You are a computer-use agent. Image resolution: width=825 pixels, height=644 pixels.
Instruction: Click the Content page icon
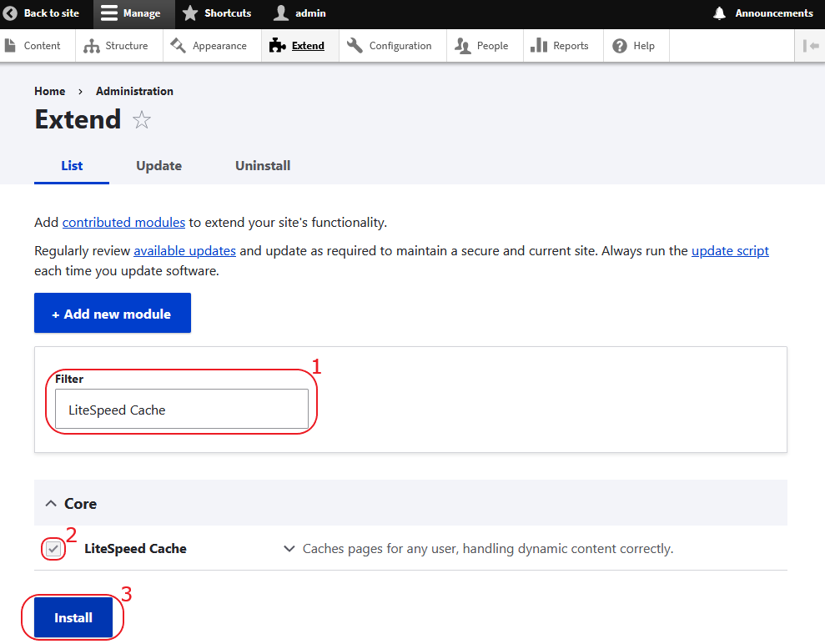tap(10, 46)
